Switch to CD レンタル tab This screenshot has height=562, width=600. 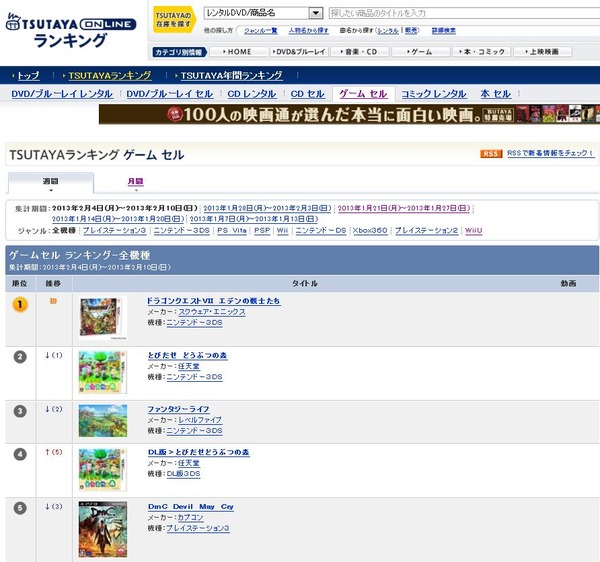click(251, 94)
